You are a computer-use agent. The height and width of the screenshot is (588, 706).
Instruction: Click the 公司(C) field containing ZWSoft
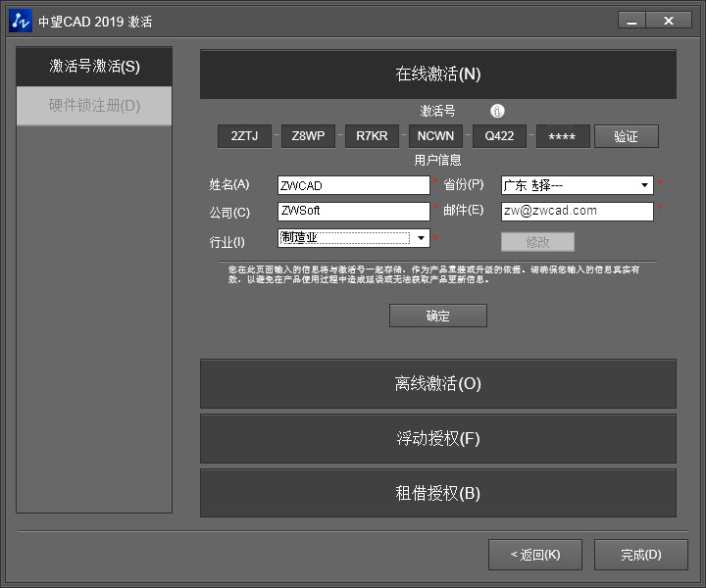pyautogui.click(x=354, y=211)
